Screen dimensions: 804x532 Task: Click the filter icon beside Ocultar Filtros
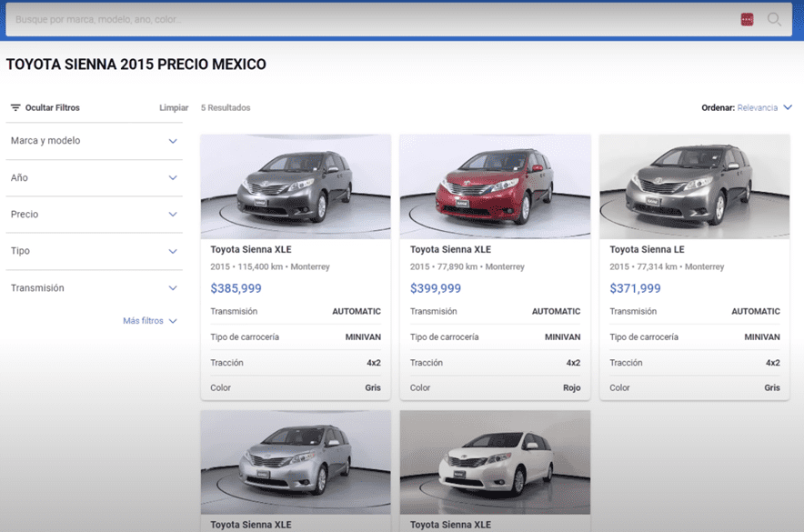coord(15,107)
